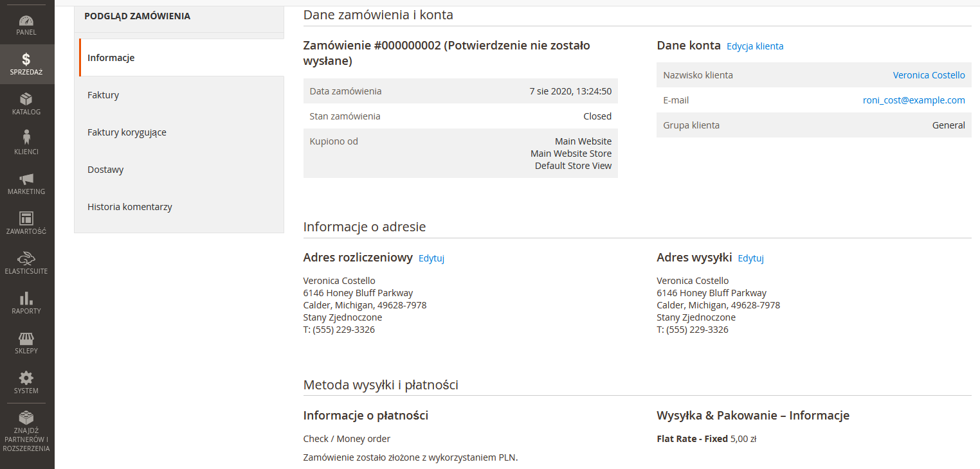
Task: Open the Marketing megaphone icon
Action: coord(26,179)
